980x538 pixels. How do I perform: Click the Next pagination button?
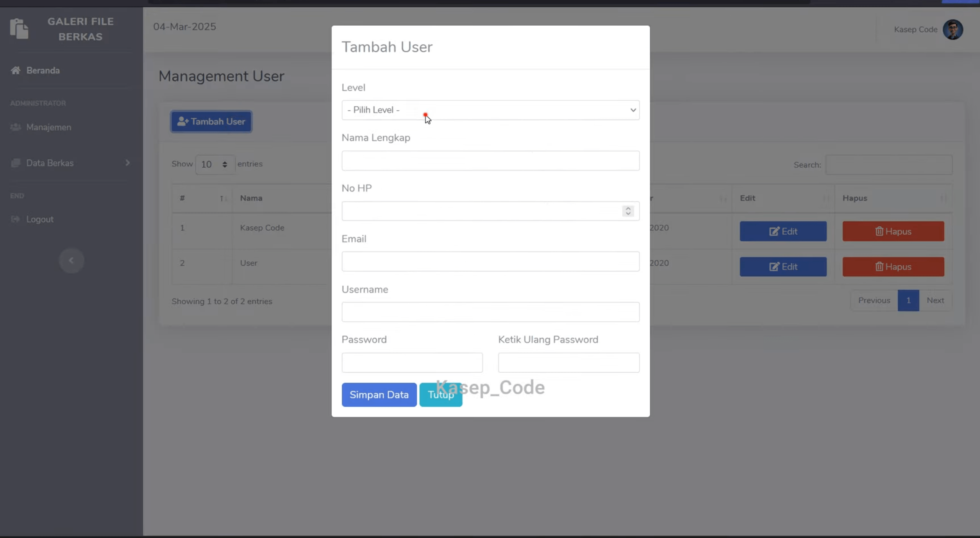(x=935, y=301)
